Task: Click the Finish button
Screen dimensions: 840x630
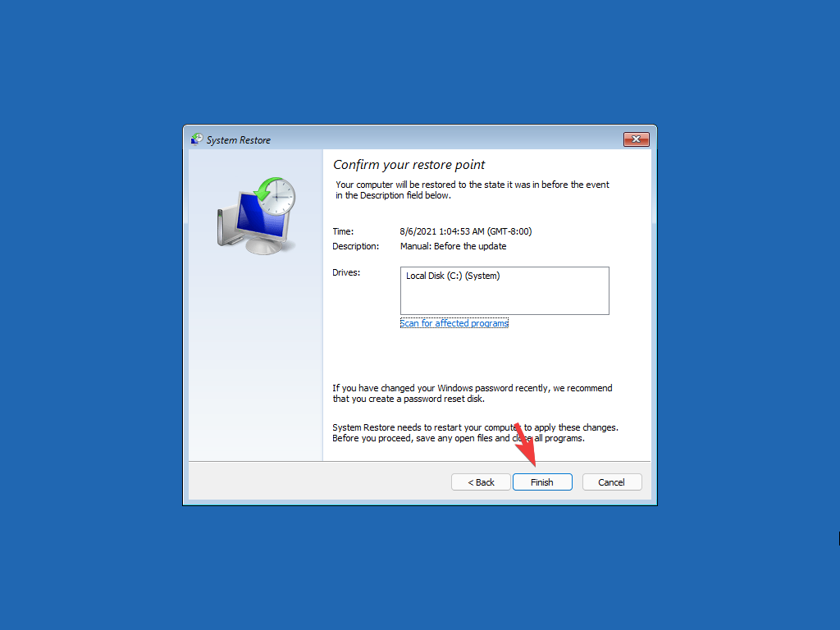Action: [542, 482]
